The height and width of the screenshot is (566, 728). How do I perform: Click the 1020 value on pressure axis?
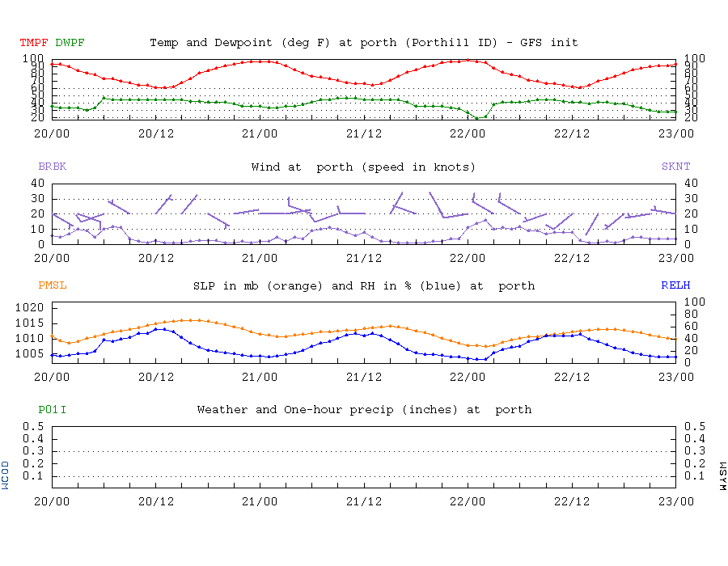[30, 307]
